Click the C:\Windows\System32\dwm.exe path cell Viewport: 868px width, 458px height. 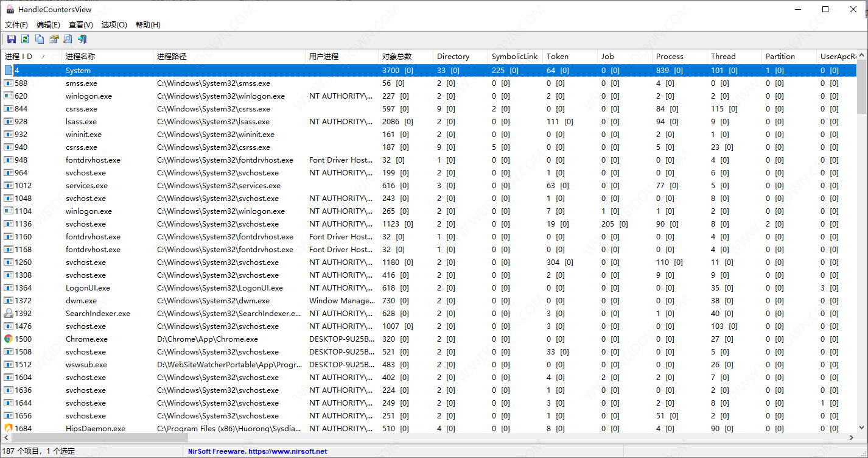pyautogui.click(x=213, y=301)
